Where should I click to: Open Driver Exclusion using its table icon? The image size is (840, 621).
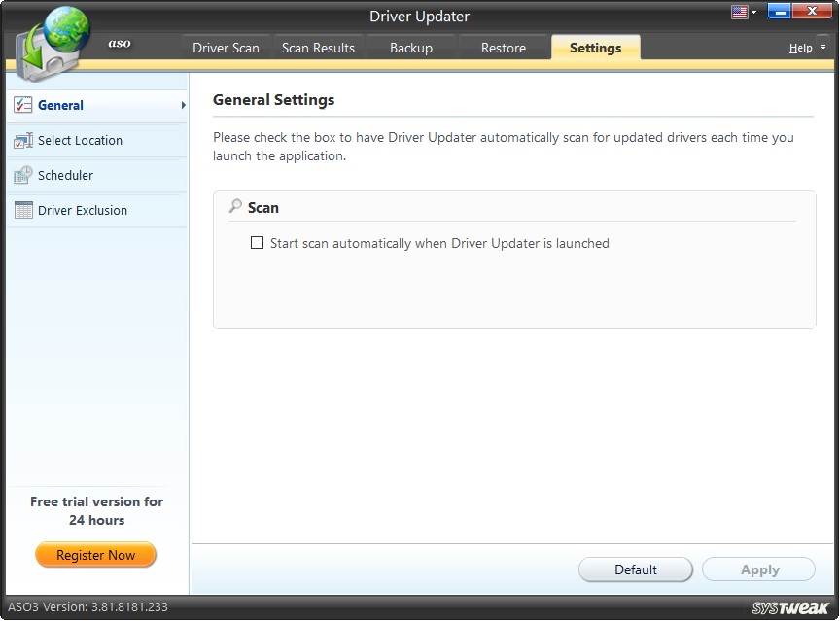coord(22,210)
